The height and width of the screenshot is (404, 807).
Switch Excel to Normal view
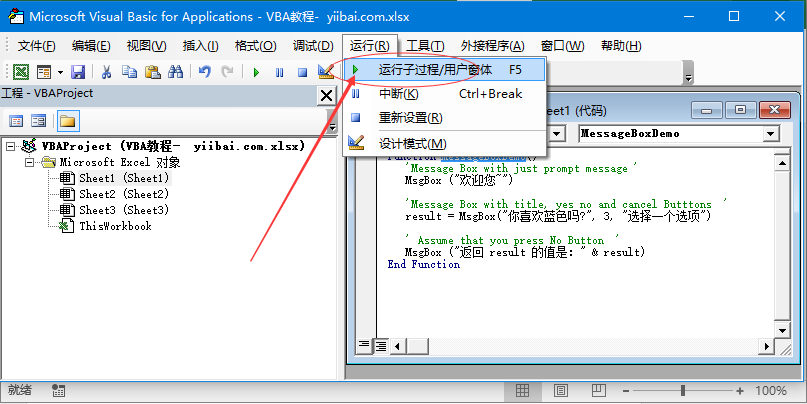coord(522,391)
